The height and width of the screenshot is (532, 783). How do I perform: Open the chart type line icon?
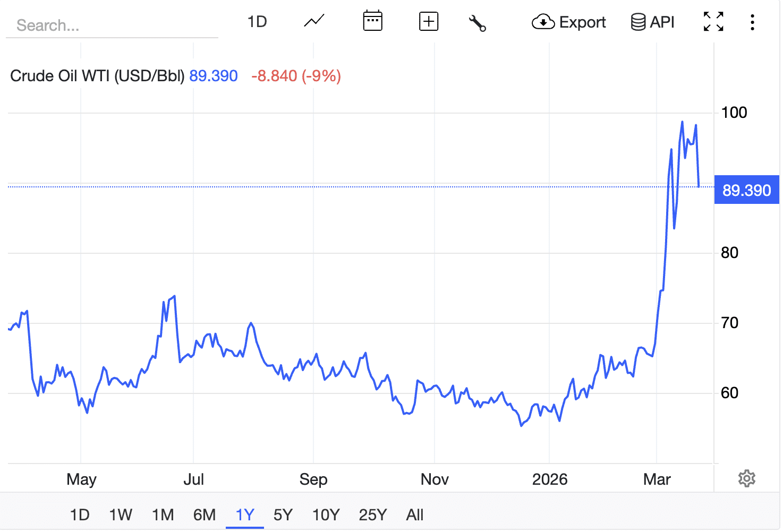tap(313, 21)
